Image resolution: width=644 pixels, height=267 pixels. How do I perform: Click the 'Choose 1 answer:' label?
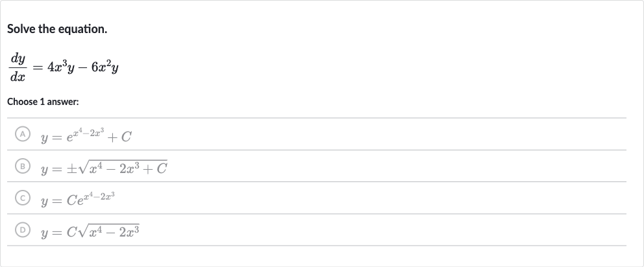[43, 102]
